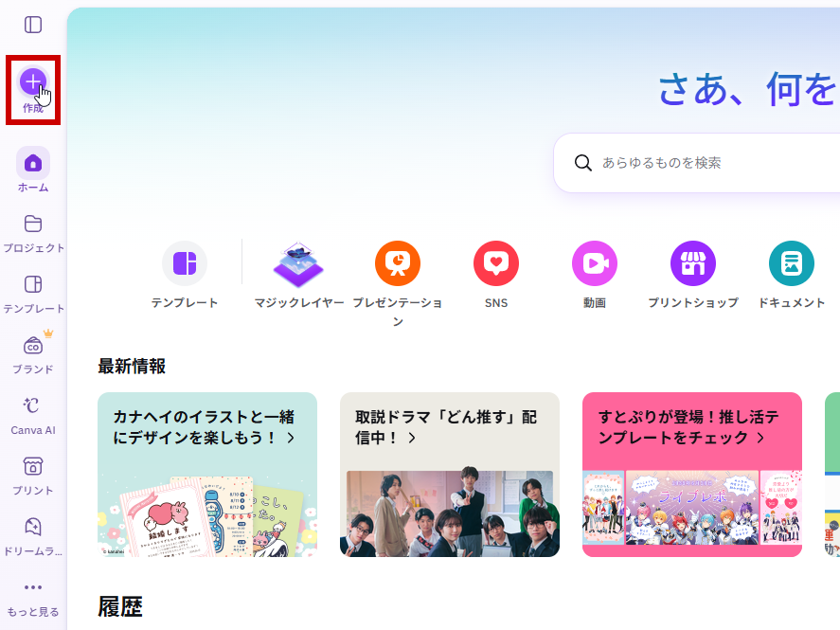Select the テンプレート shortcut circle icon
The width and height of the screenshot is (840, 630).
coord(185,263)
